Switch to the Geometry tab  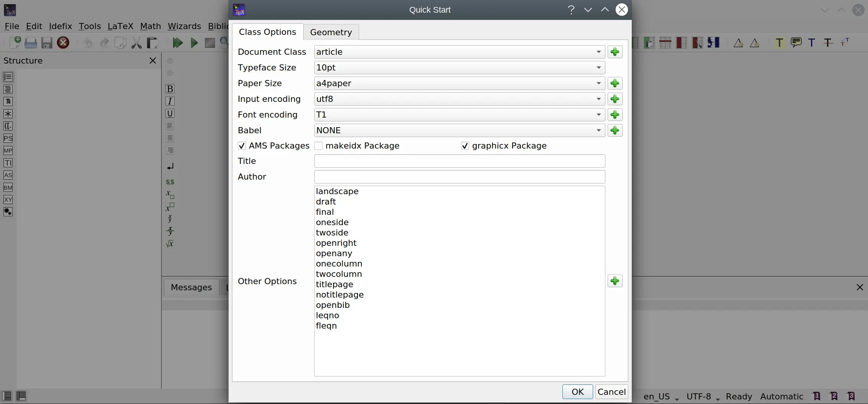(x=331, y=32)
